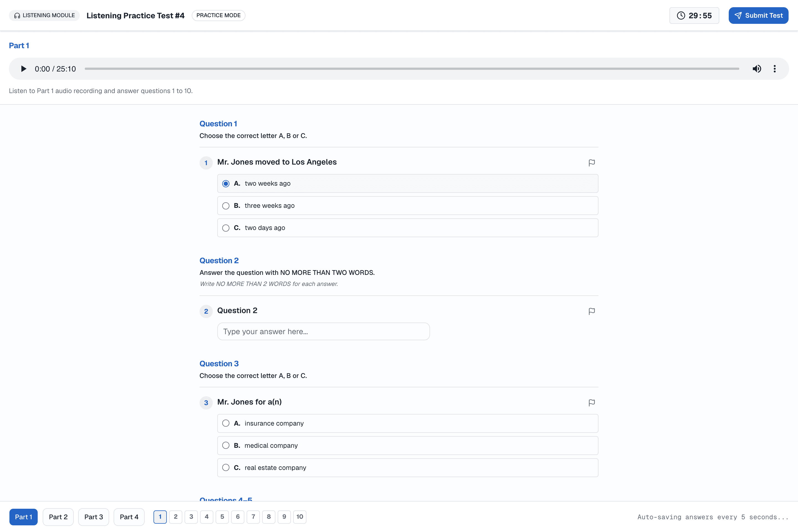Play the Part 1 audio recording
This screenshot has height=532, width=798.
click(23, 69)
